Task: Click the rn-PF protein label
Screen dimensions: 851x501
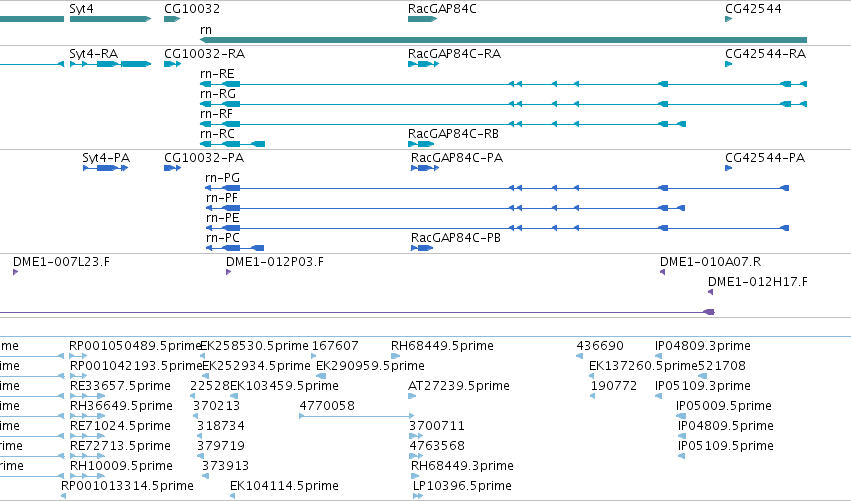Action: pos(222,198)
